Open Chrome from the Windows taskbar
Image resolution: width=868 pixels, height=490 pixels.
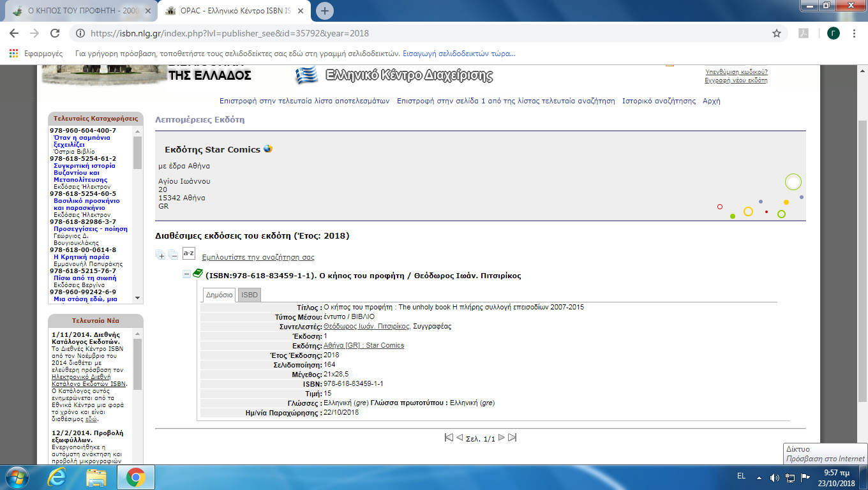(x=135, y=477)
